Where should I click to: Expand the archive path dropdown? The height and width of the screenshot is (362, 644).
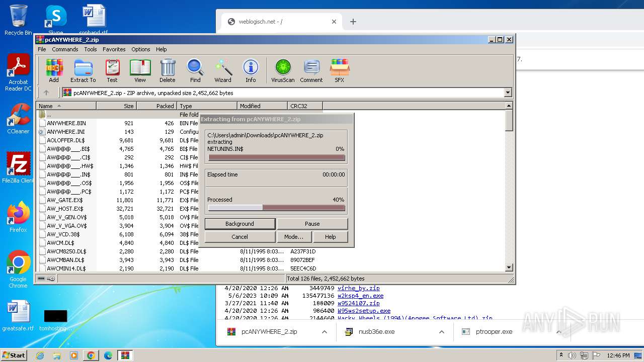[x=508, y=93]
